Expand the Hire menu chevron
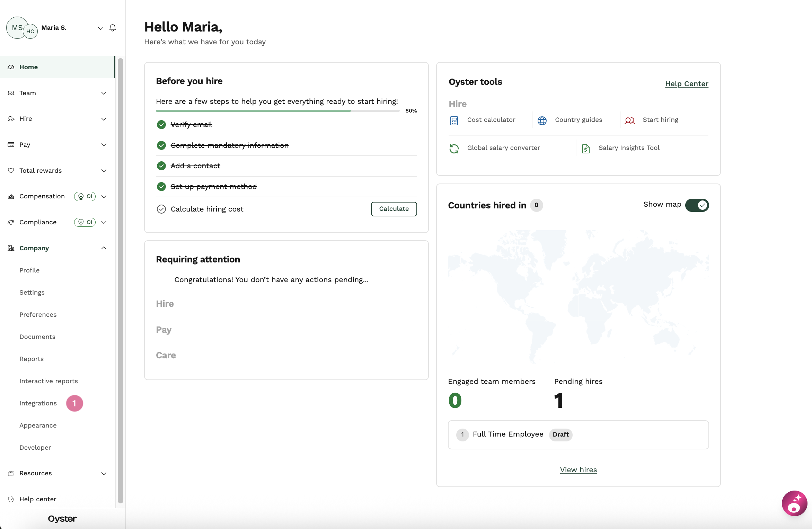Screen dimensions: 812x529 click(x=104, y=119)
